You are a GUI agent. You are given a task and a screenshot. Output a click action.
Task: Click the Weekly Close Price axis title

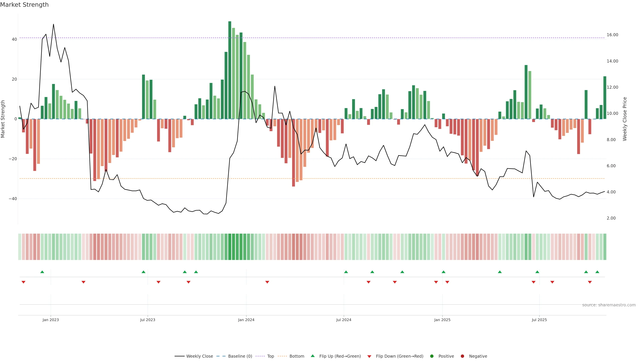tap(625, 119)
